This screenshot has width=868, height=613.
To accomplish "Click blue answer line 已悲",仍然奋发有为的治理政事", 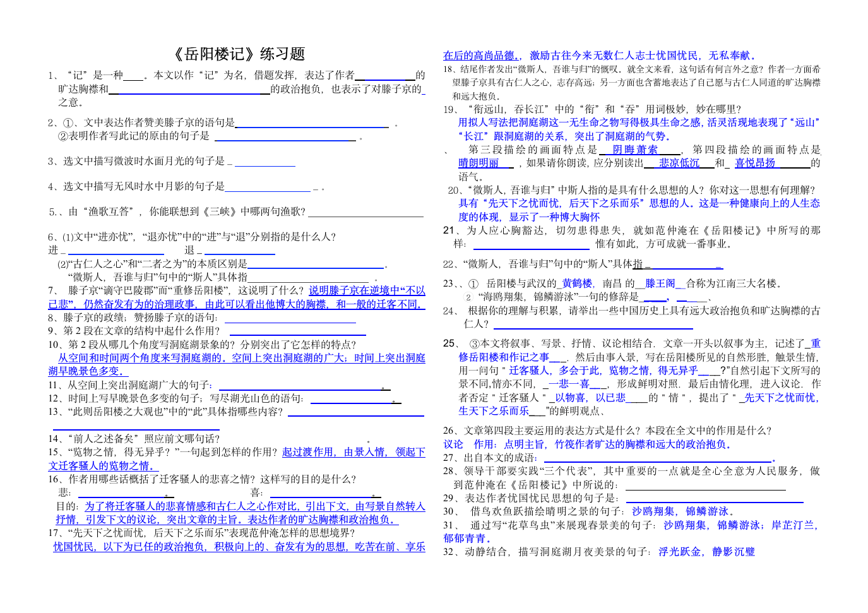I will pos(237,304).
